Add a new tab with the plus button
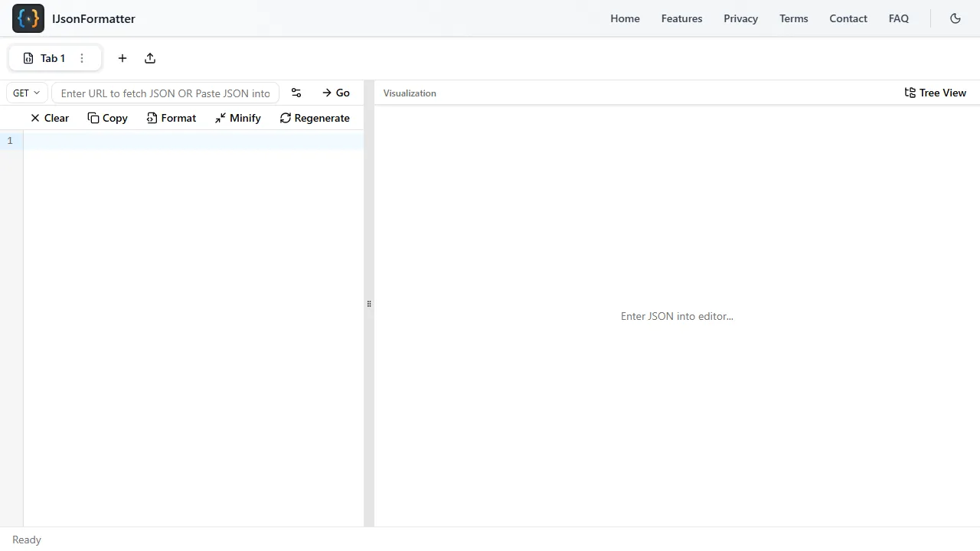The width and height of the screenshot is (980, 551). (x=122, y=58)
